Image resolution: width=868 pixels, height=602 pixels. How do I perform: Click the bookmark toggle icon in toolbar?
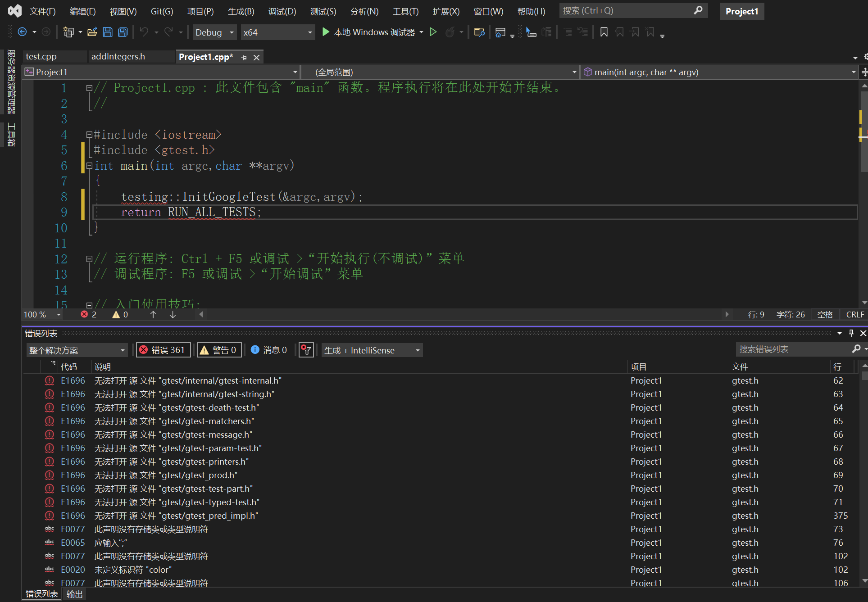[604, 32]
